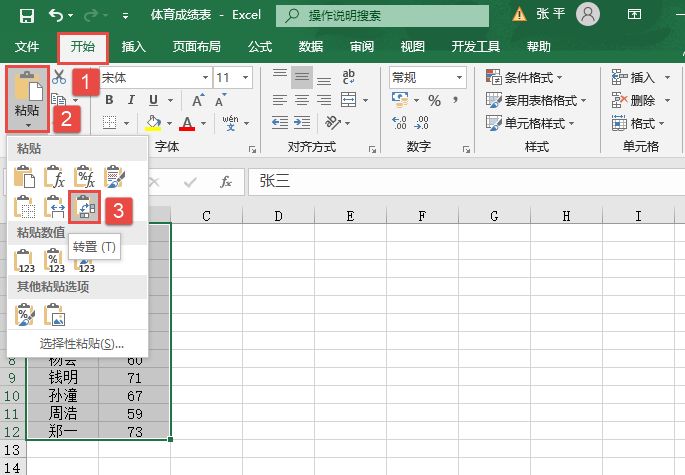Click the Wrap Text icon
The width and height of the screenshot is (685, 475).
click(x=349, y=77)
